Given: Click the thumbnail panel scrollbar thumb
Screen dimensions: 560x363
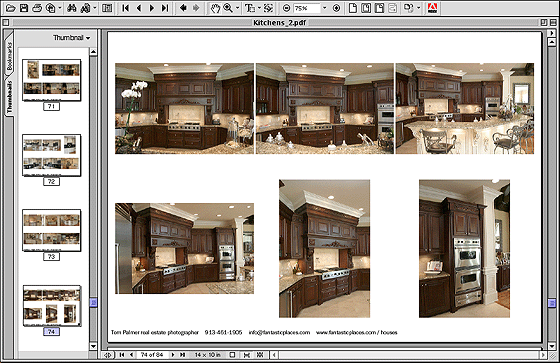Looking at the screenshot, I should (93, 303).
